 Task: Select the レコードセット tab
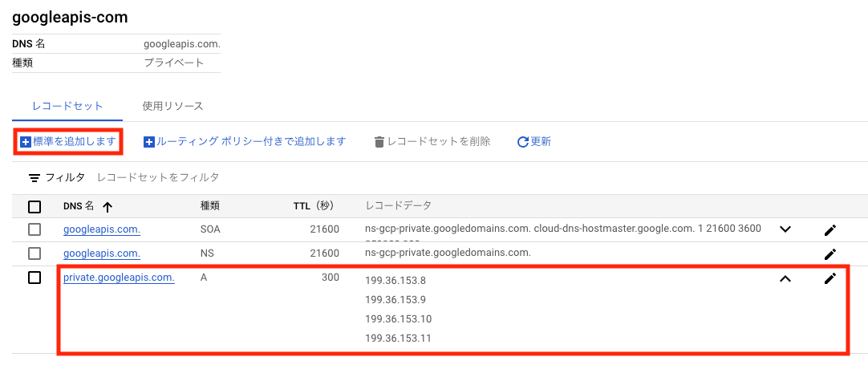pos(67,106)
